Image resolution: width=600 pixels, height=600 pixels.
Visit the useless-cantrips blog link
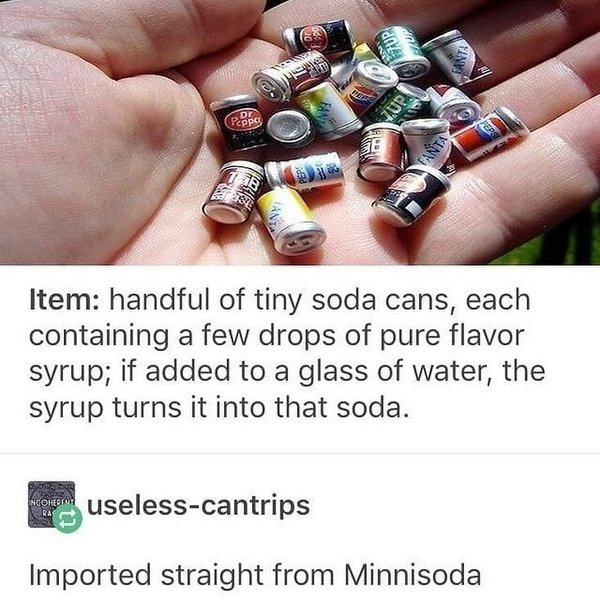(x=198, y=505)
